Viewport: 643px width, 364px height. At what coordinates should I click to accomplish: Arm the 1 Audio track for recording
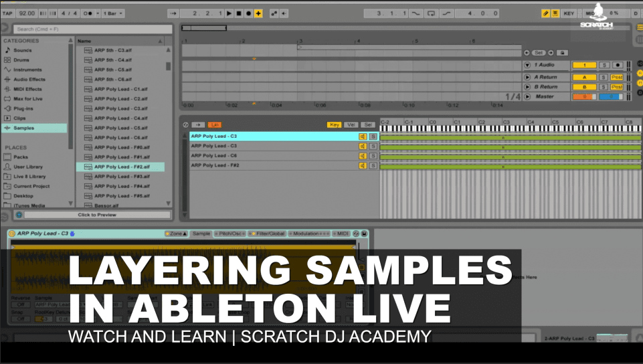(618, 65)
